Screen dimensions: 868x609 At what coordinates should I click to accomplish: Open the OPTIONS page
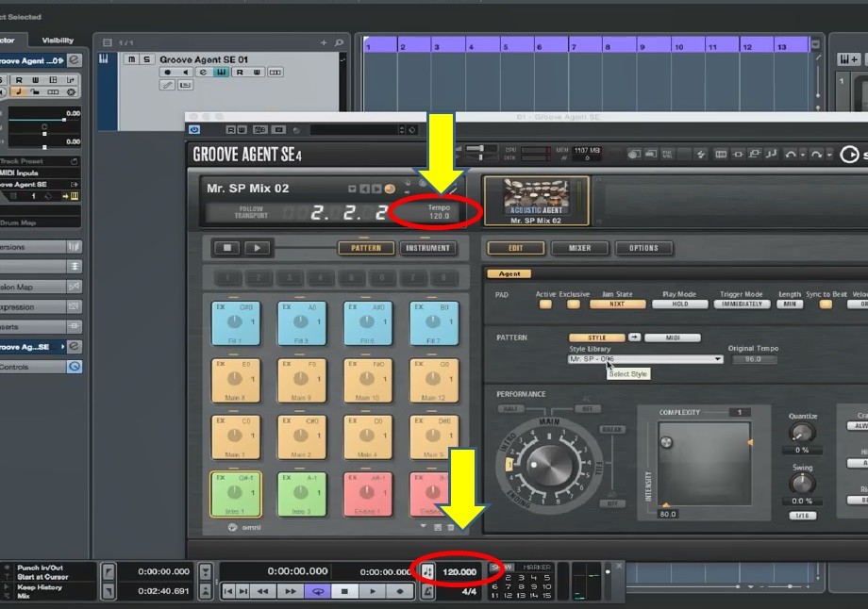tap(643, 248)
